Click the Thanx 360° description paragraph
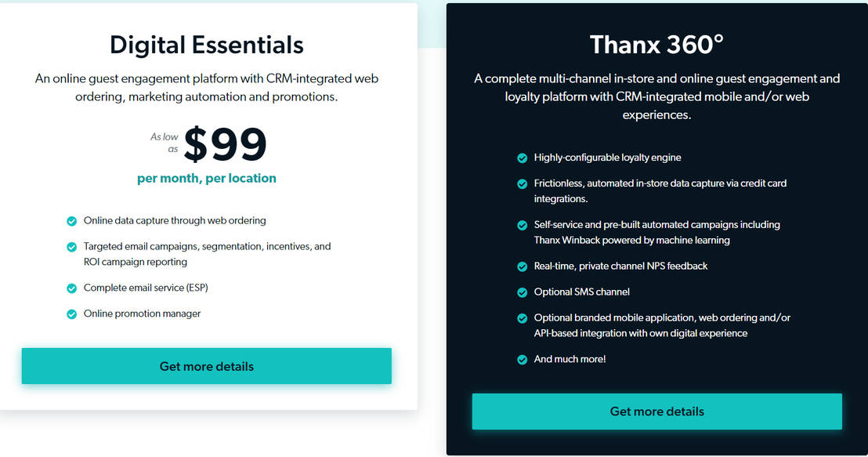The height and width of the screenshot is (457, 868). tap(656, 96)
